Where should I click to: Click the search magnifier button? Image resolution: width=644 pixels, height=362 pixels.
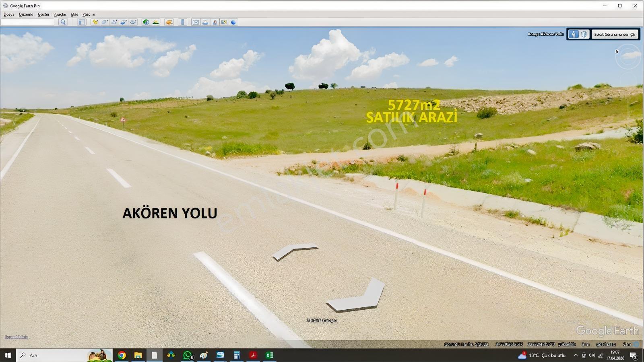(x=62, y=22)
